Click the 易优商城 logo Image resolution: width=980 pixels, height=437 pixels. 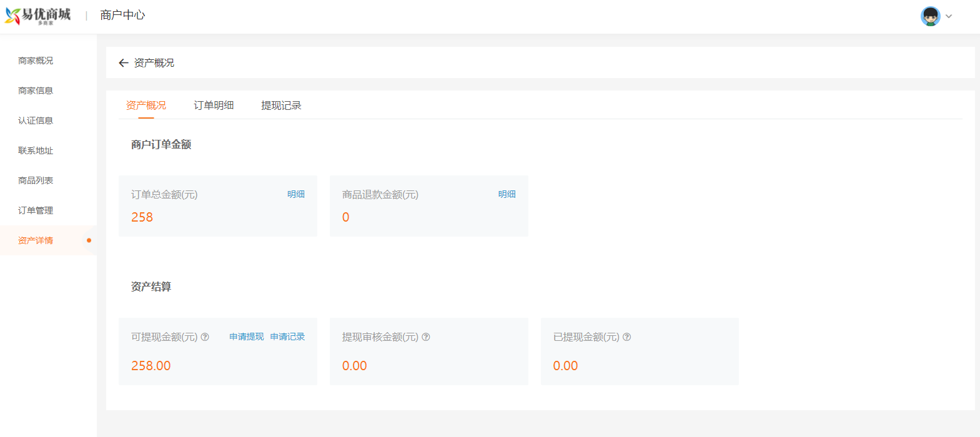click(x=38, y=16)
